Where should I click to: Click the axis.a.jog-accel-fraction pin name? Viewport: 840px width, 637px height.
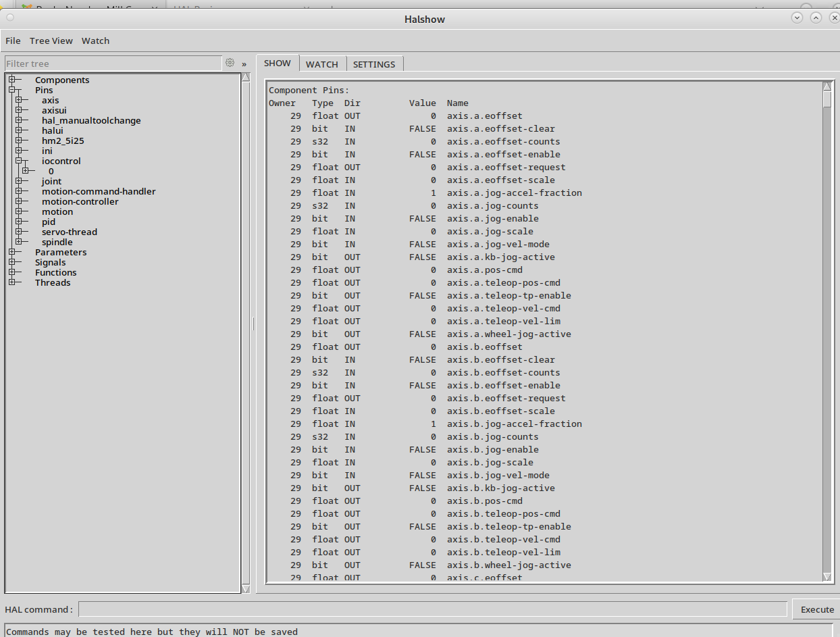pyautogui.click(x=515, y=193)
